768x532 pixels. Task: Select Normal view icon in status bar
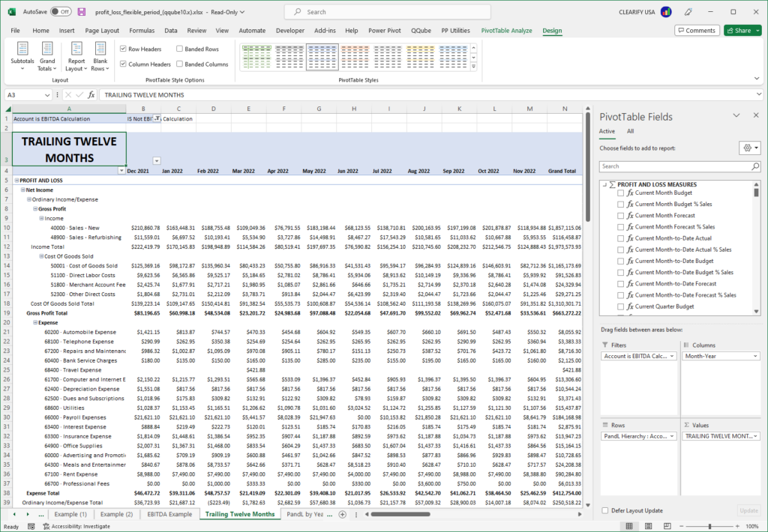pyautogui.click(x=628, y=525)
